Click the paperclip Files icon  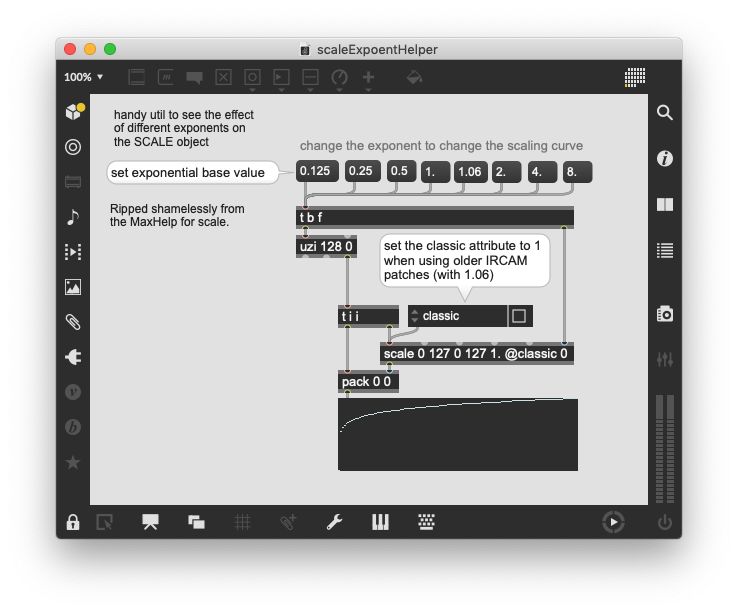(73, 322)
